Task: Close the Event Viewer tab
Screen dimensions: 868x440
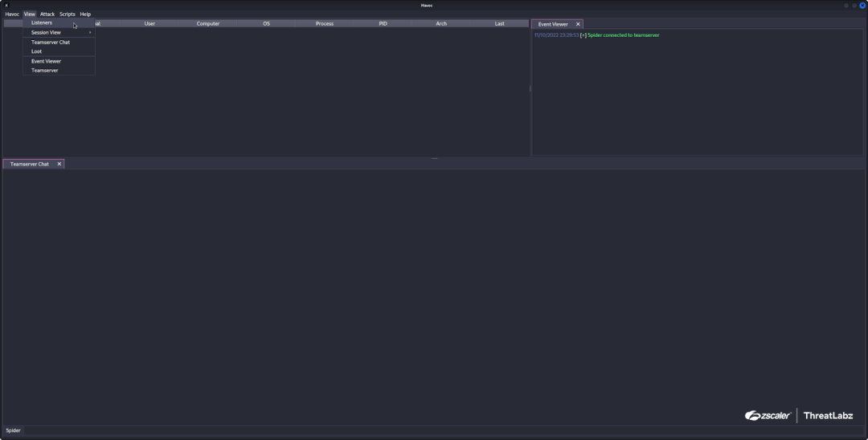Action: [578, 24]
